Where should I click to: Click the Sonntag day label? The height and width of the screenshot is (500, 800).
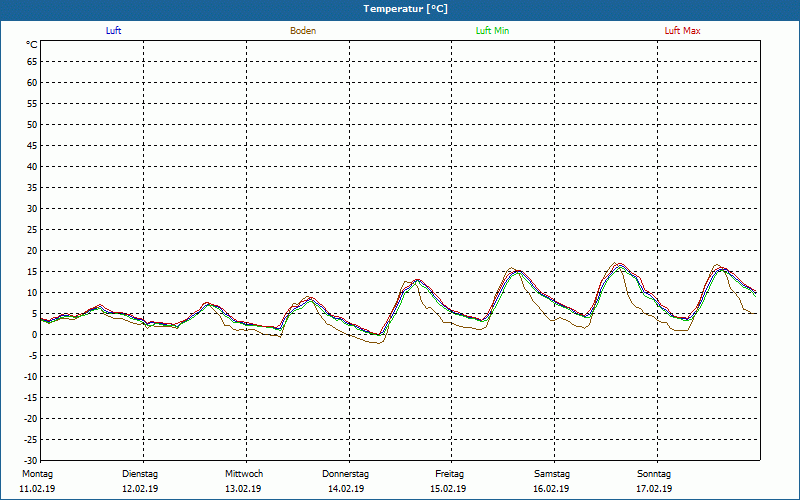click(x=654, y=474)
